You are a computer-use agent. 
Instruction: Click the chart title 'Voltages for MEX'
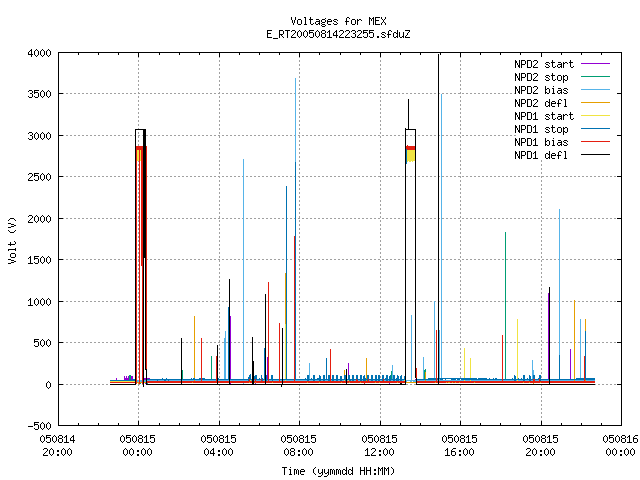pos(338,21)
